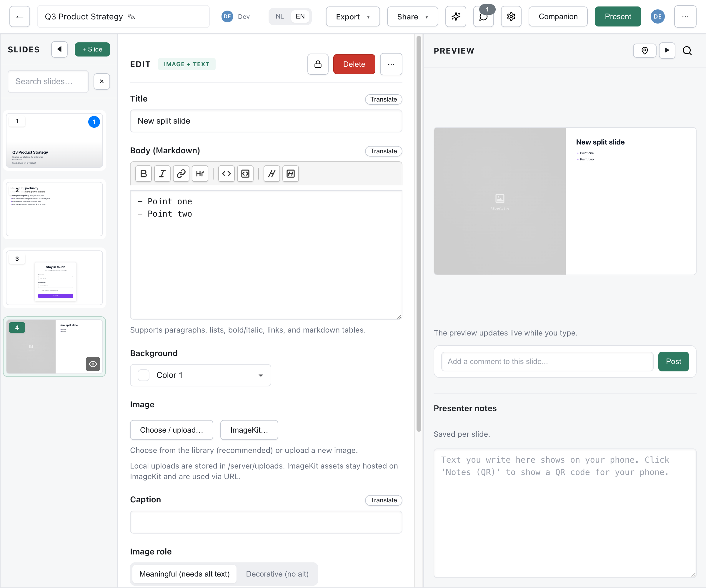Click the IMAGE + TEXT slide type badge
The image size is (706, 588).
pos(187,64)
